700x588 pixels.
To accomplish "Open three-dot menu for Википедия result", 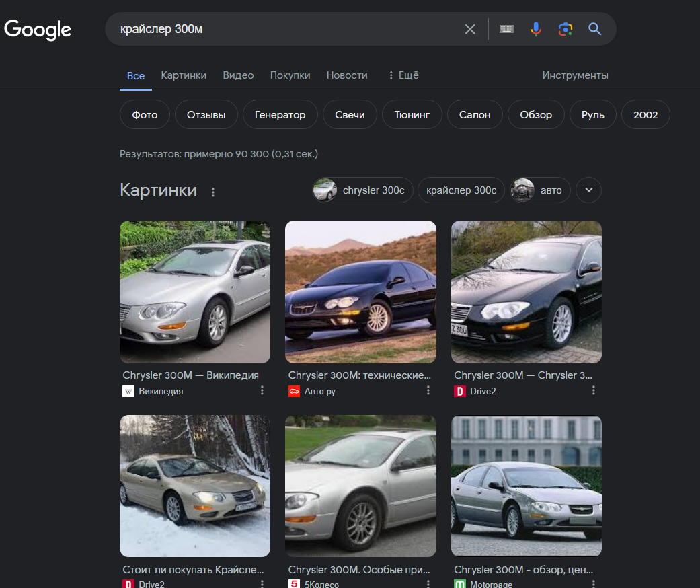I will [263, 390].
